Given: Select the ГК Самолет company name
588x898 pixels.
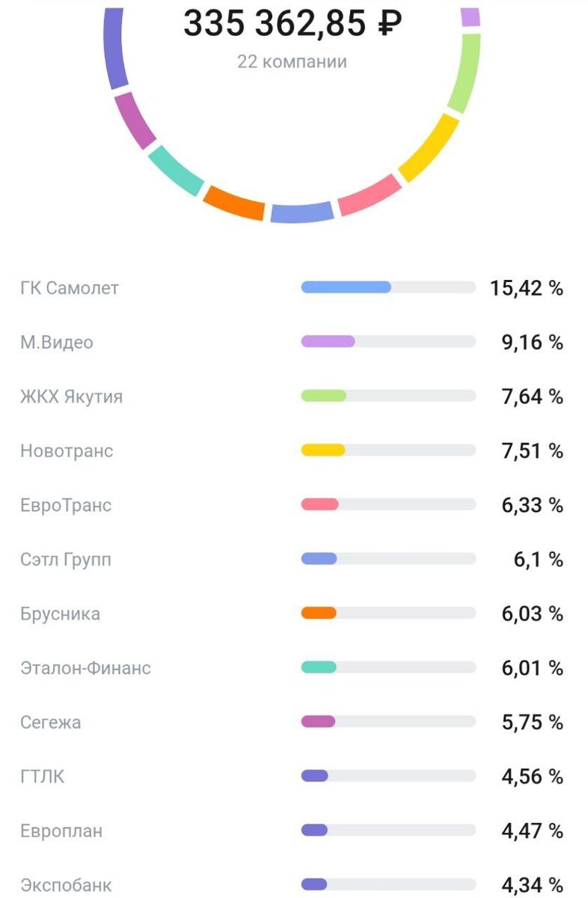Looking at the screenshot, I should 70,287.
